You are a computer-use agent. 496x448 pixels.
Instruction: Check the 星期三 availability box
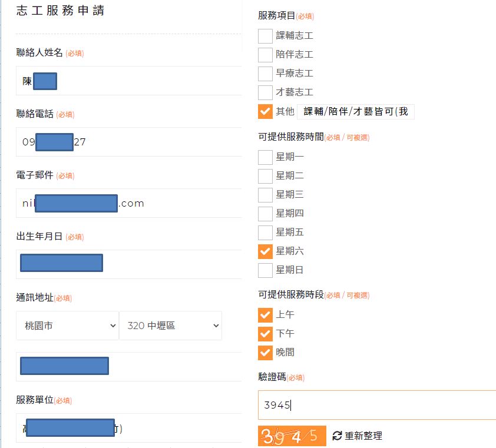click(264, 194)
